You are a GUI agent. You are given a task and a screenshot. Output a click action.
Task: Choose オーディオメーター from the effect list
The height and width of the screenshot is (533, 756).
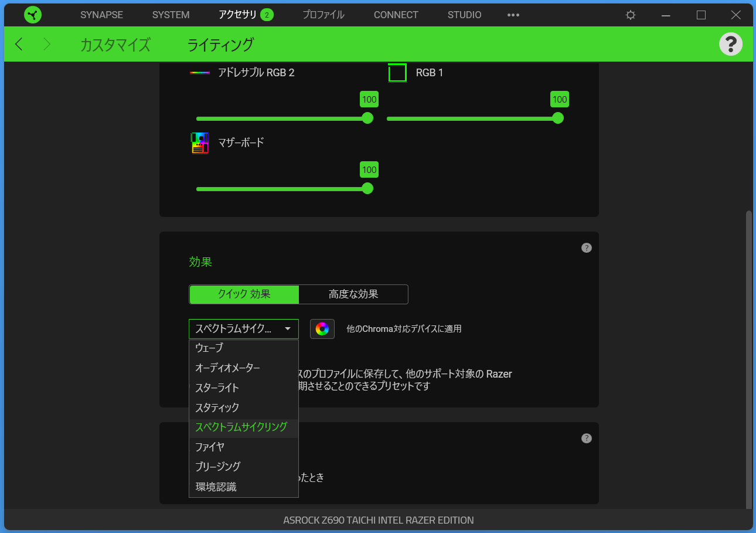pyautogui.click(x=244, y=368)
